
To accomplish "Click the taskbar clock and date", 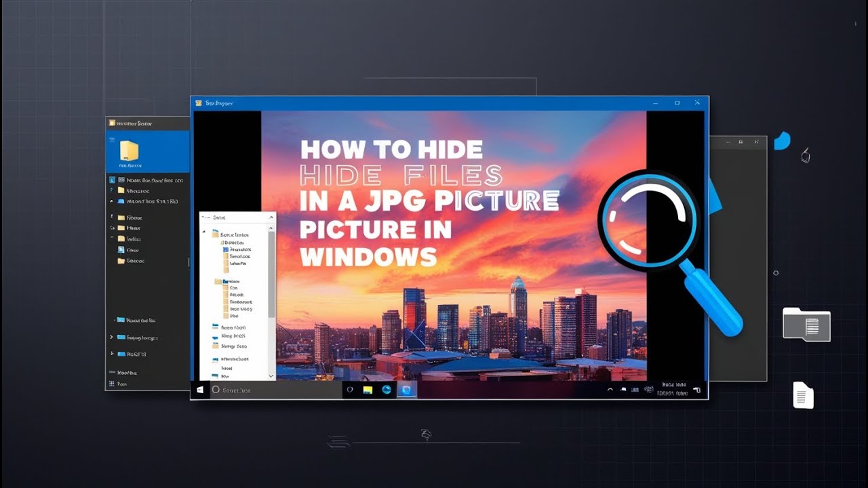I will tap(673, 389).
